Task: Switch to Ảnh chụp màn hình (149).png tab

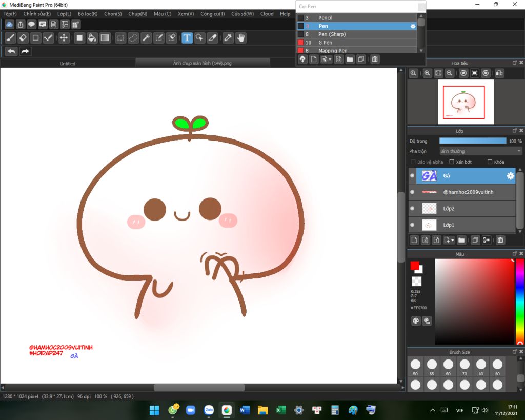Action: 202,63
